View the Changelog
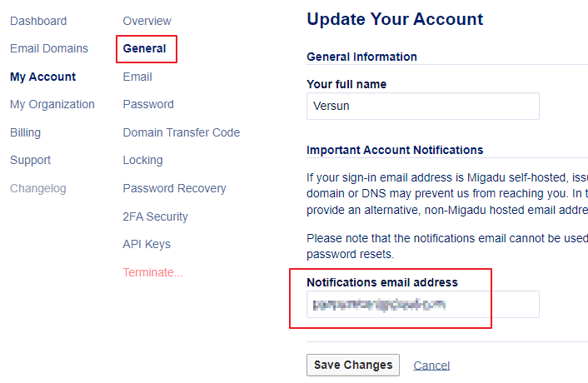The image size is (588, 383). pyautogui.click(x=37, y=188)
